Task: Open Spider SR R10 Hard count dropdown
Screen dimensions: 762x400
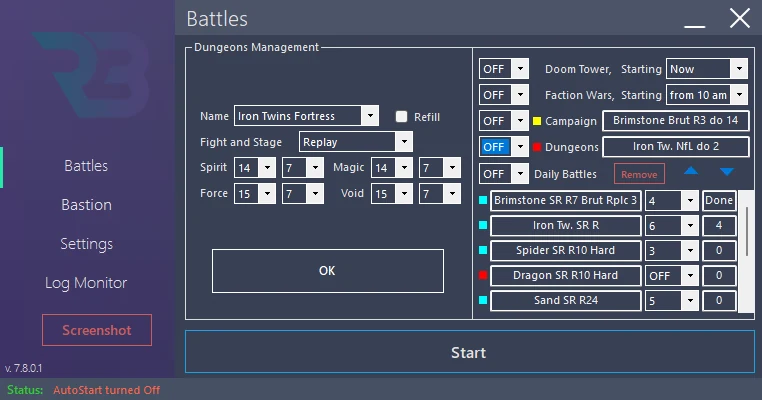Action: pyautogui.click(x=672, y=250)
